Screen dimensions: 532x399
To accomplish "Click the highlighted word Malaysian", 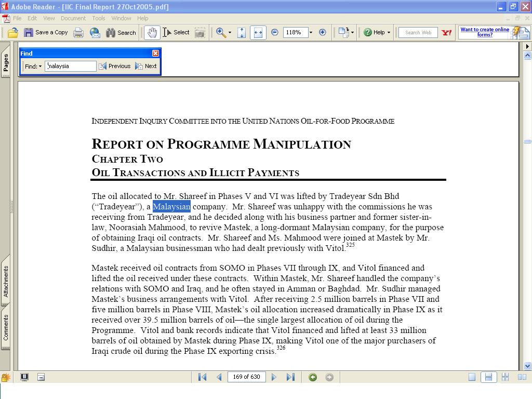I will (171, 207).
